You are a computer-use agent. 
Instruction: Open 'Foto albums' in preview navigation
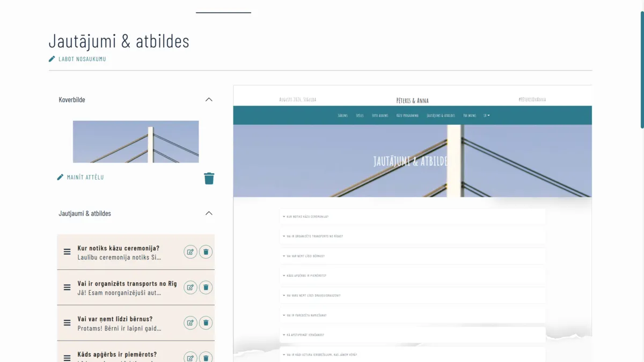[x=380, y=115]
